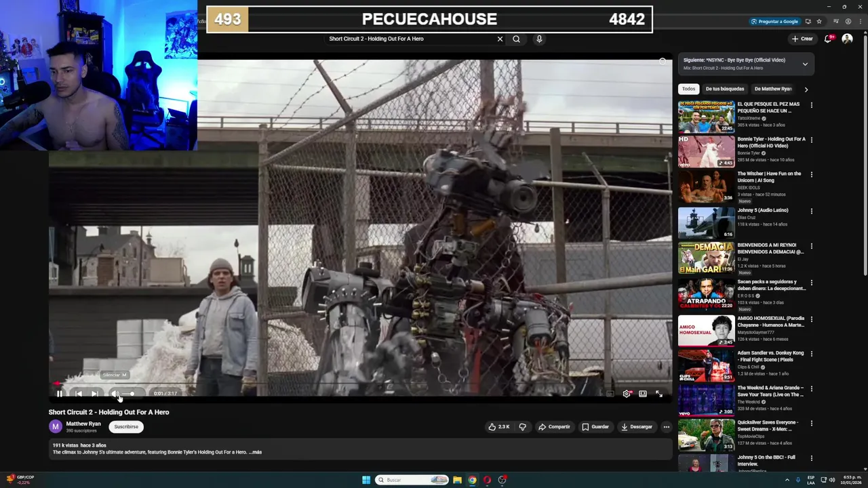The height and width of the screenshot is (488, 868).
Task: Expand the description with ...más
Action: click(x=255, y=452)
